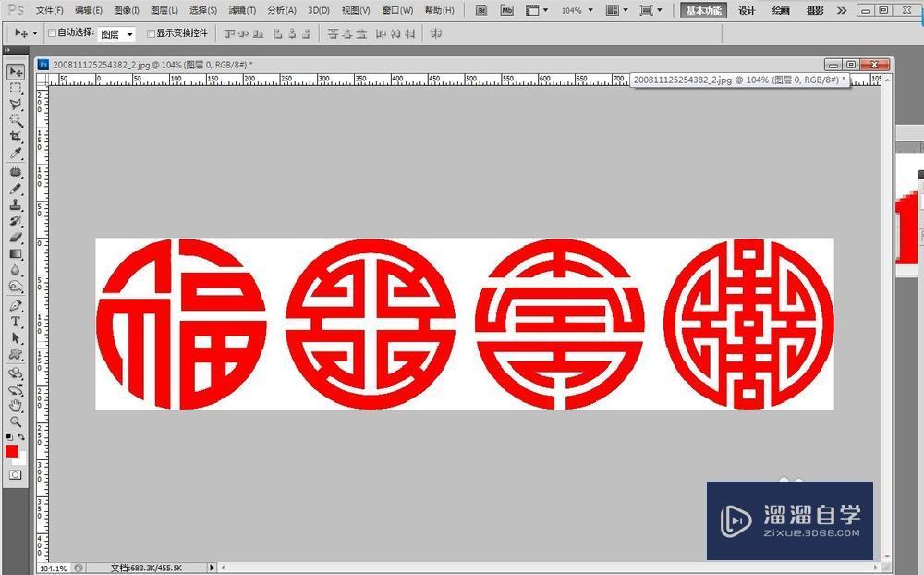Align horizontal centers in options bar

292,33
